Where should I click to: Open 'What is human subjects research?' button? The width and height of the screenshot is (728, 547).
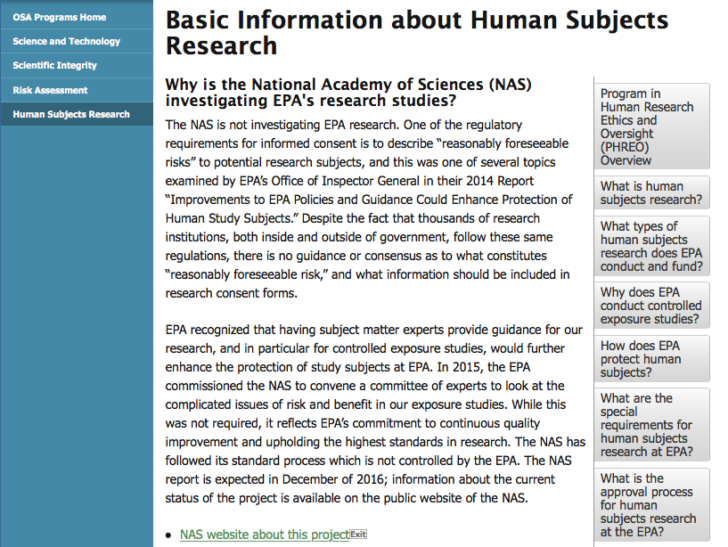click(x=652, y=193)
